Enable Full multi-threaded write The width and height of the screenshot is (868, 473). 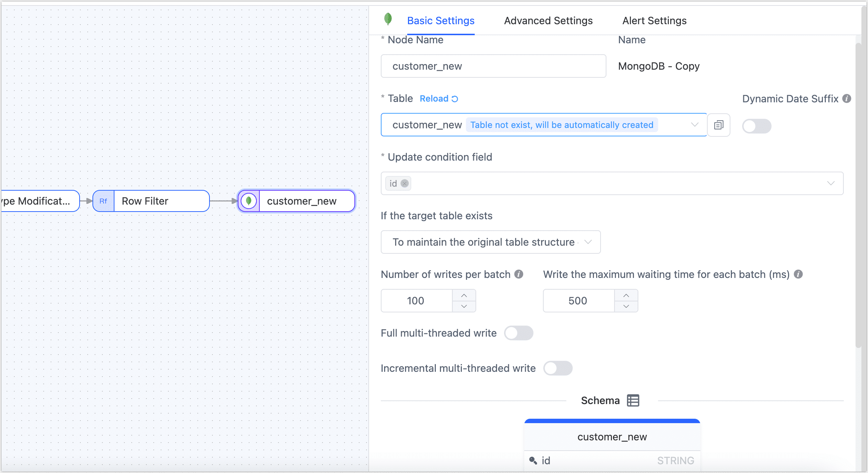click(519, 333)
